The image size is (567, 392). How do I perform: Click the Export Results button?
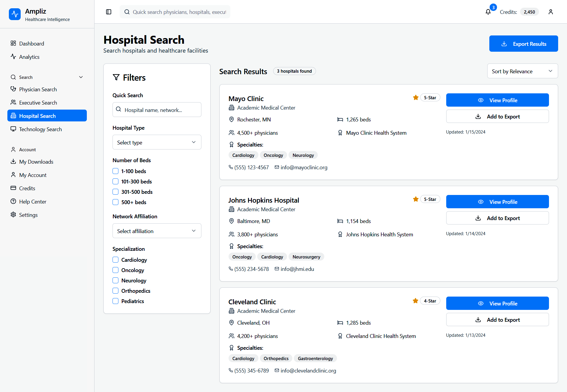(x=523, y=44)
